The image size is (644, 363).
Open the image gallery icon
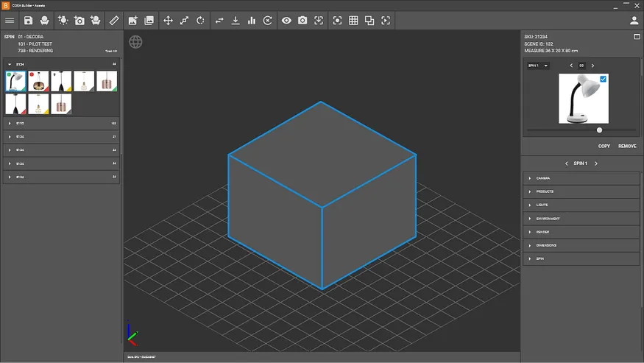point(149,21)
